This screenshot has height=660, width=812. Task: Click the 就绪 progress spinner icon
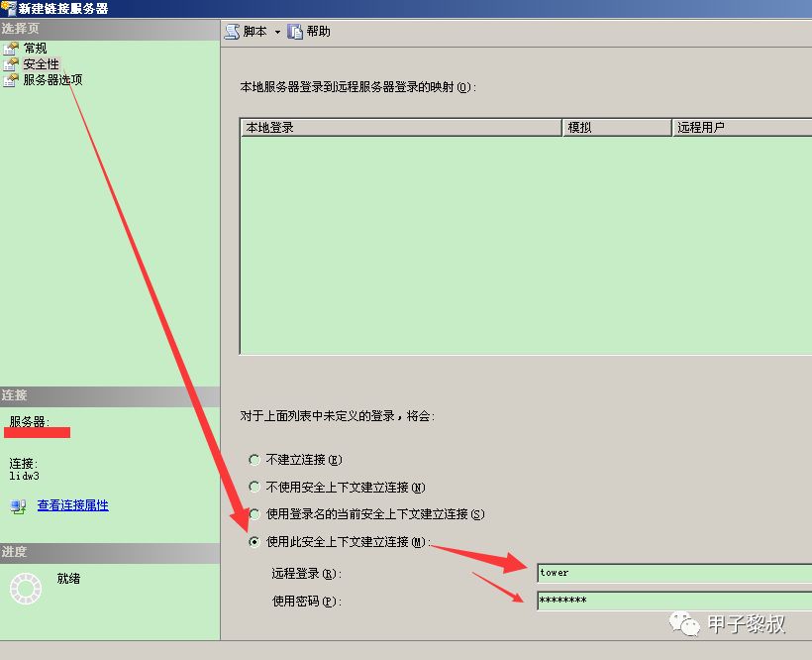[26, 588]
